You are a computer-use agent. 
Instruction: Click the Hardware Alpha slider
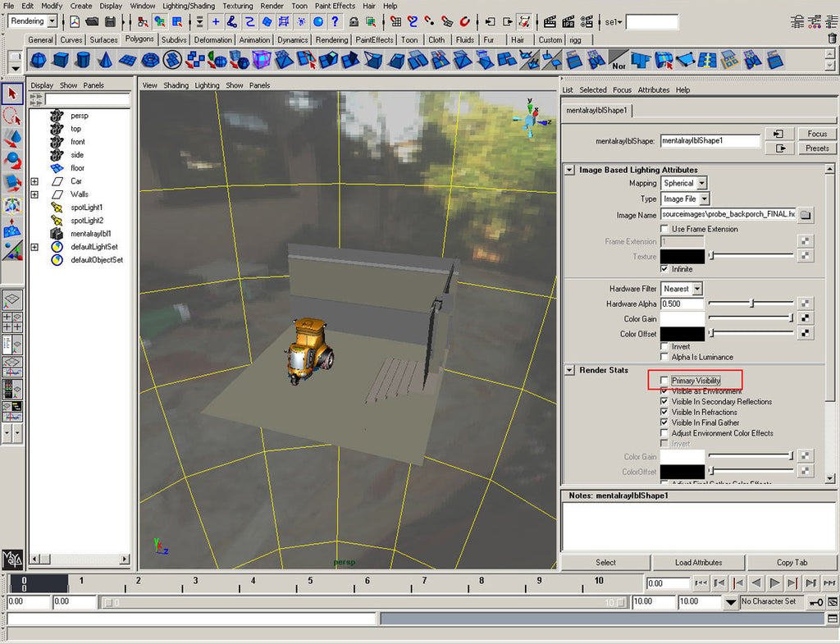(x=751, y=304)
